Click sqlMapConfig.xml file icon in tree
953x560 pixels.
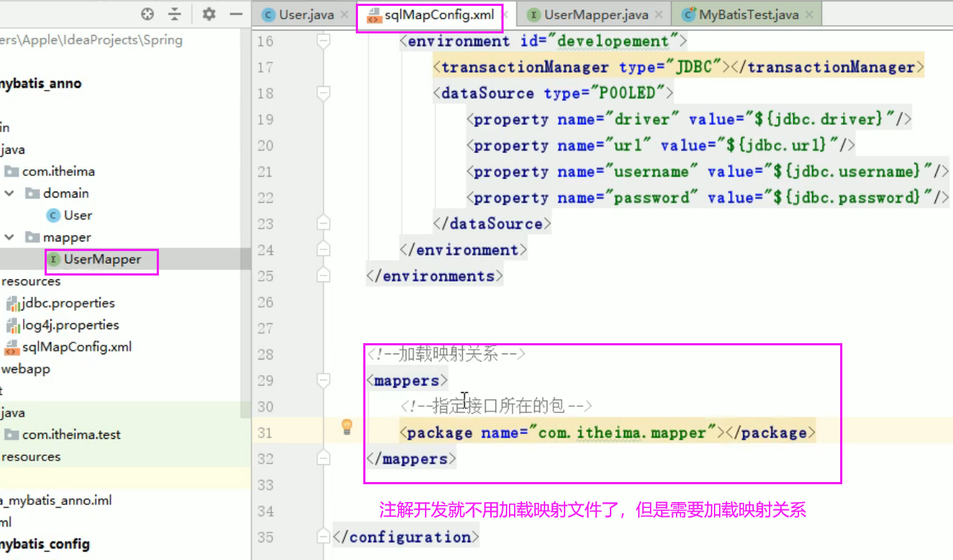pyautogui.click(x=12, y=347)
